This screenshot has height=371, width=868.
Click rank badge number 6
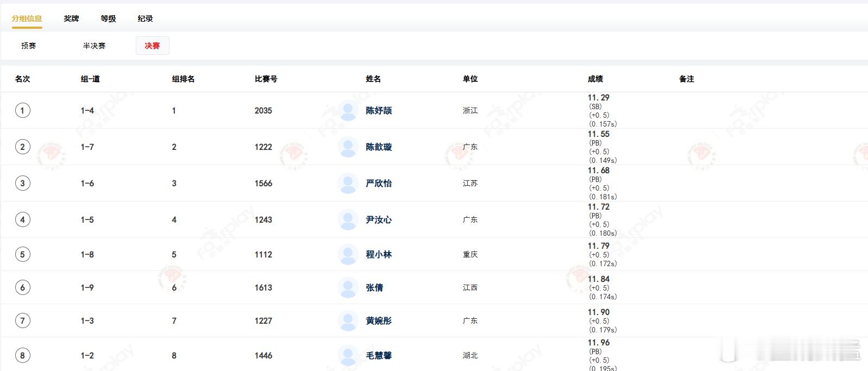22,287
